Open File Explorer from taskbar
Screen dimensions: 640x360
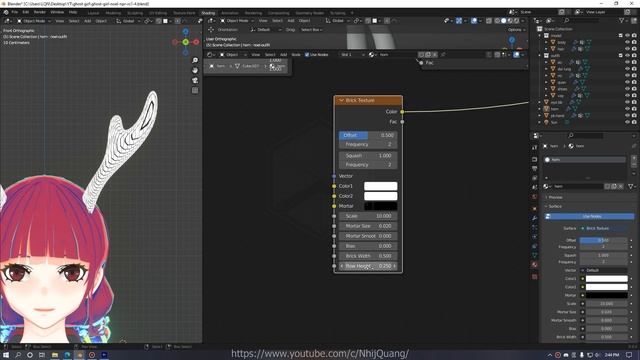tap(55, 355)
